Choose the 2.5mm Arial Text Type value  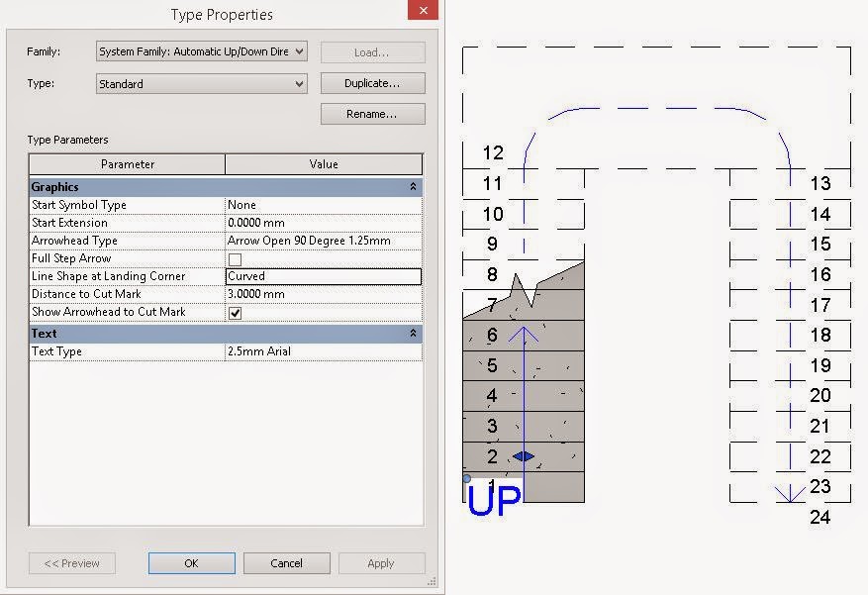pyautogui.click(x=322, y=350)
